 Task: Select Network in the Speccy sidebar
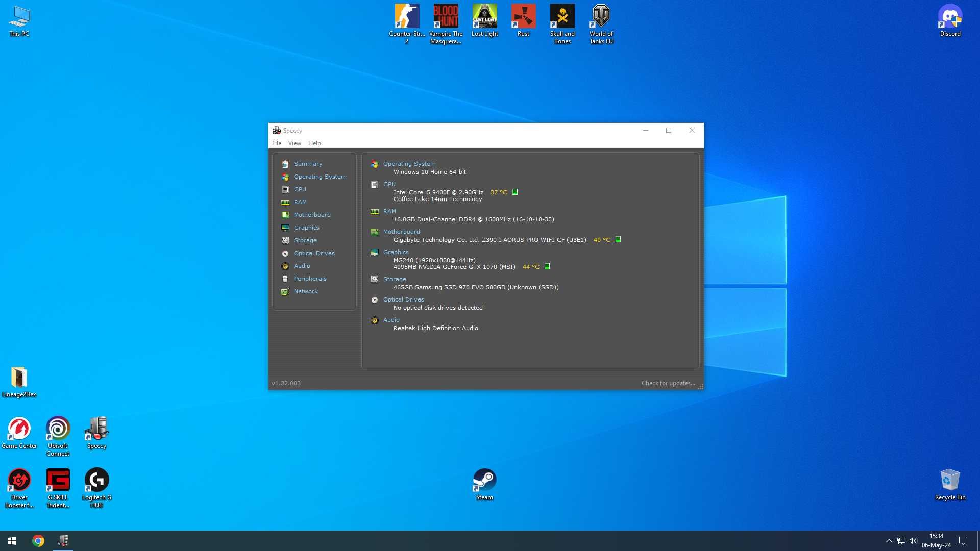306,291
